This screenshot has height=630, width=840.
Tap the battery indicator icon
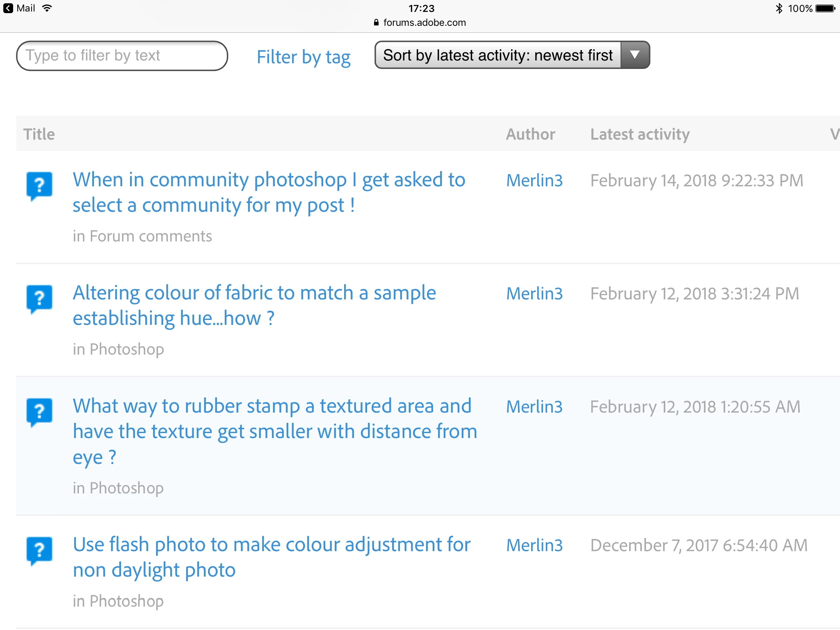tap(825, 8)
